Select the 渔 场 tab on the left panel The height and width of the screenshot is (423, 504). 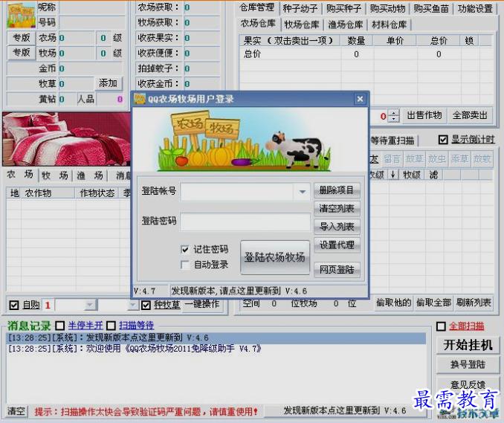click(x=90, y=175)
